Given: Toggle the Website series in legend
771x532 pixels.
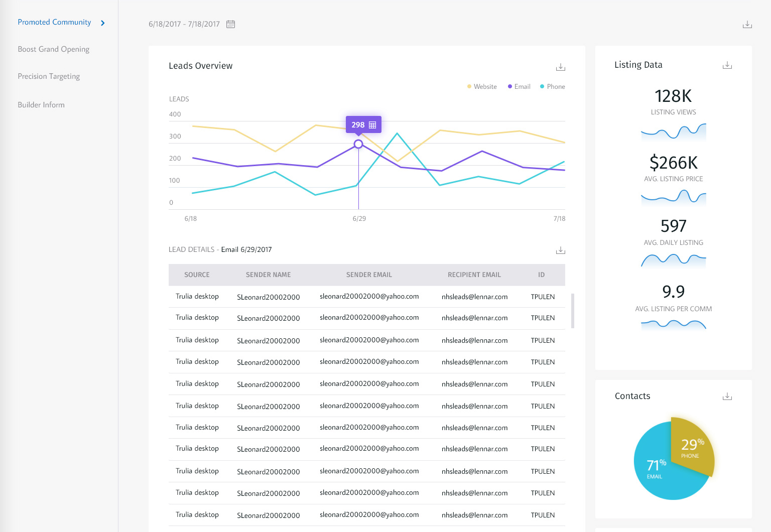Looking at the screenshot, I should click(x=482, y=87).
